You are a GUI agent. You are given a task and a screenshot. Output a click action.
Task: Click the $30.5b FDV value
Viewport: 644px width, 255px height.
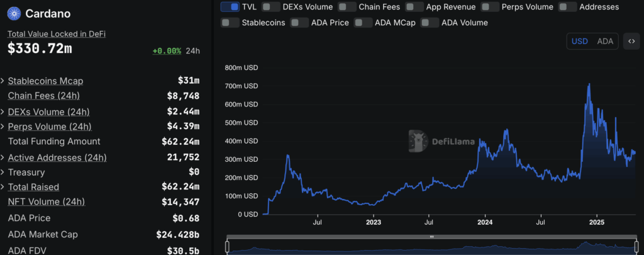pos(183,251)
